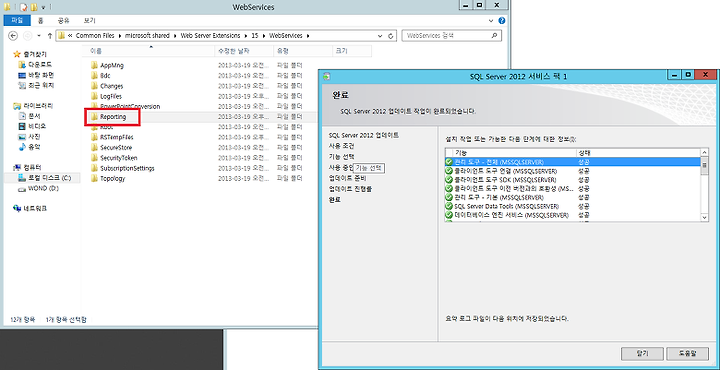The height and width of the screenshot is (370, 720).
Task: Click the Explorer back arrow
Action: coord(13,36)
